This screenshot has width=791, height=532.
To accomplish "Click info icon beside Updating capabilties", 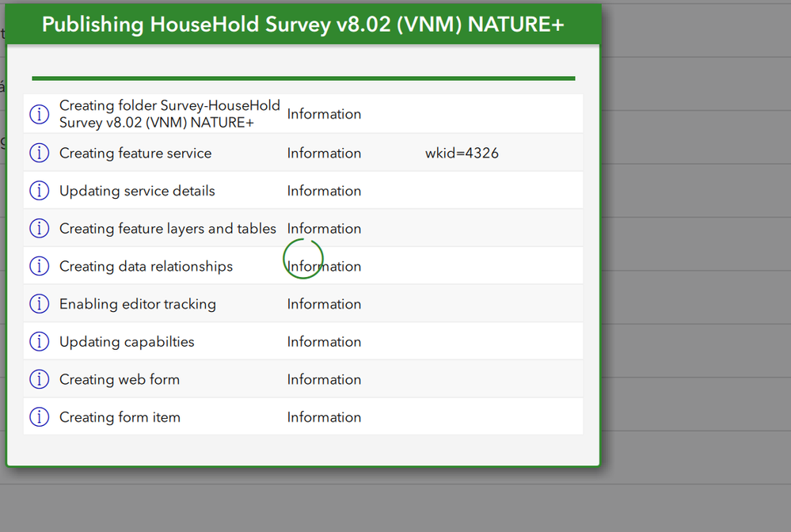I will 40,342.
